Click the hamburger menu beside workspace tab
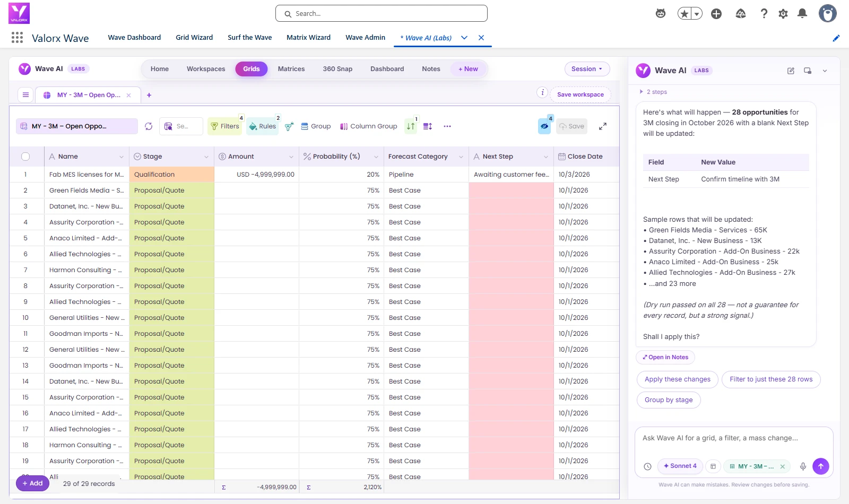 (x=25, y=95)
